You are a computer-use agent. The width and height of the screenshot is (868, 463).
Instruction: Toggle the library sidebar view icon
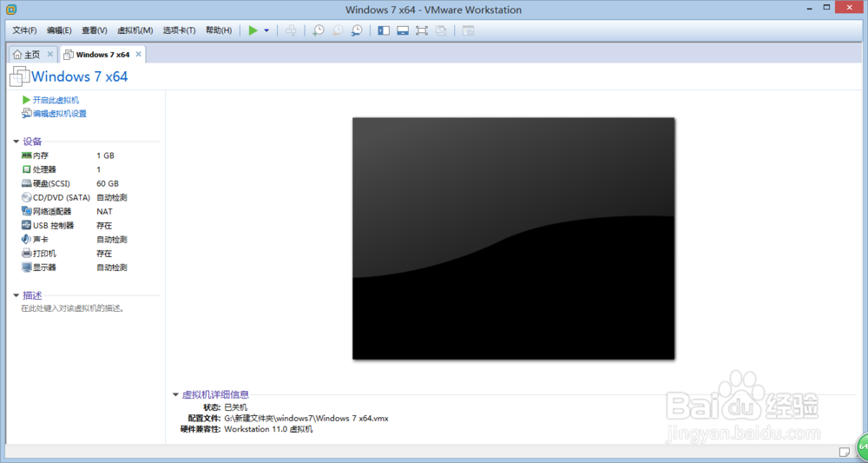384,30
